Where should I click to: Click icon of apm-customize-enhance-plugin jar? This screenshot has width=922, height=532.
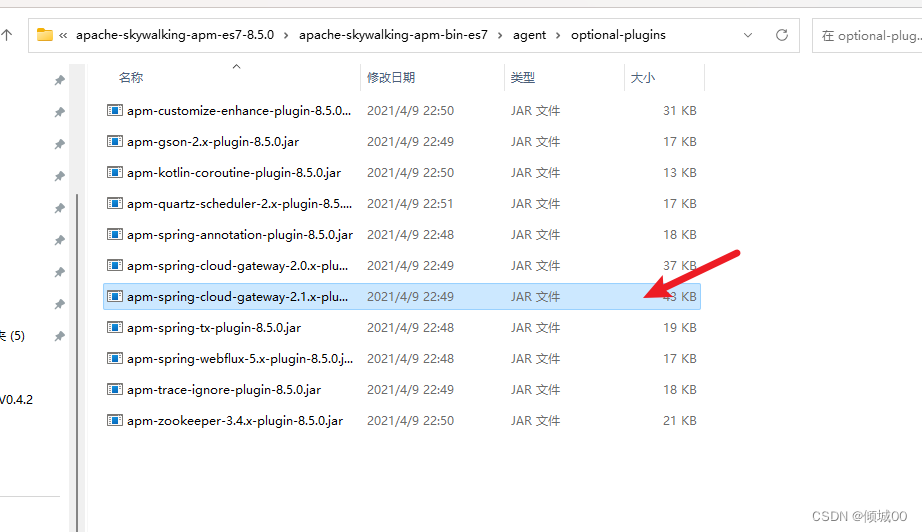[x=115, y=110]
